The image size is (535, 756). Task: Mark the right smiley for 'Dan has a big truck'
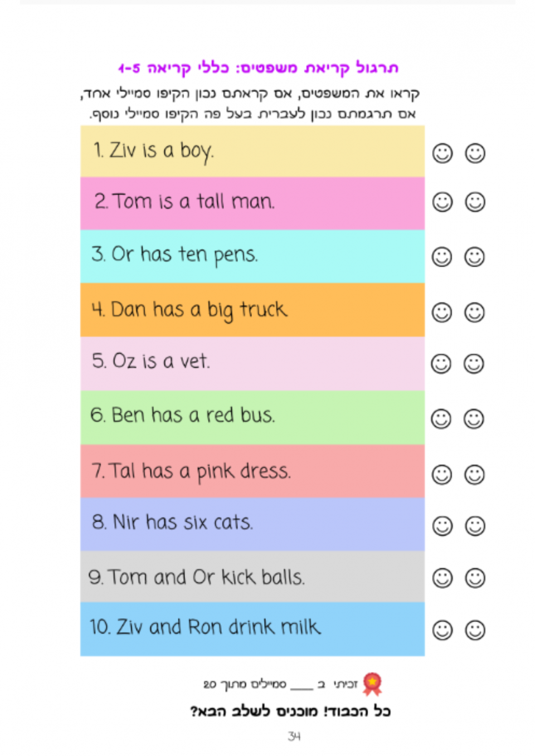tap(475, 313)
